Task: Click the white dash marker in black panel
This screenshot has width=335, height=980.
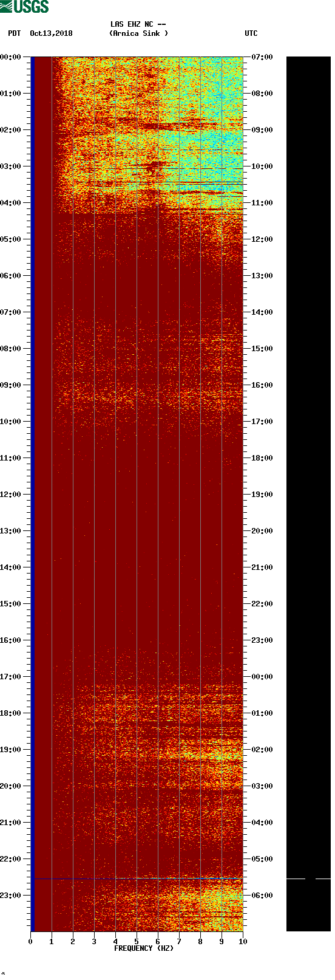Action: pos(308,879)
